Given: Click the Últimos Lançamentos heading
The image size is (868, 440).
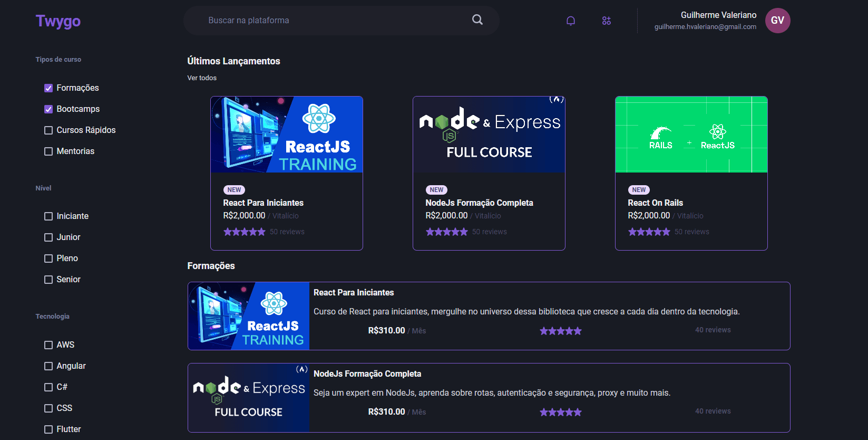Looking at the screenshot, I should (233, 61).
